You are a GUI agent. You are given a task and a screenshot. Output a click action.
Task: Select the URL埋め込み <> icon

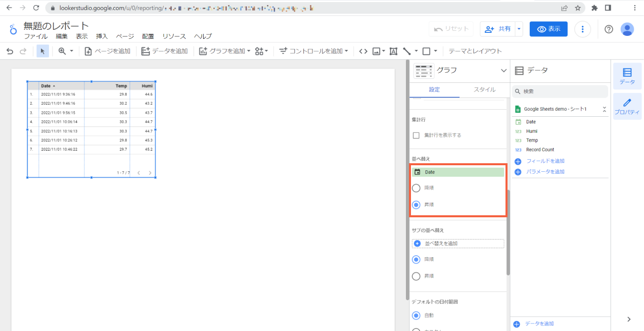point(363,51)
